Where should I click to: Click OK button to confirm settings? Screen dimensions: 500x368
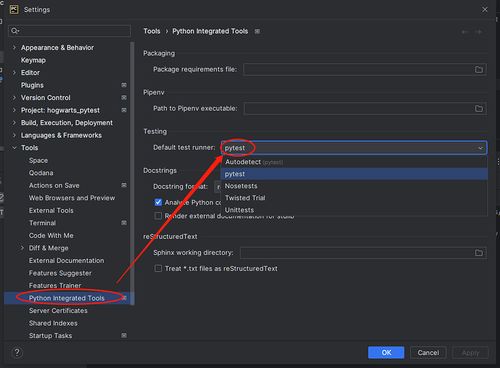386,352
